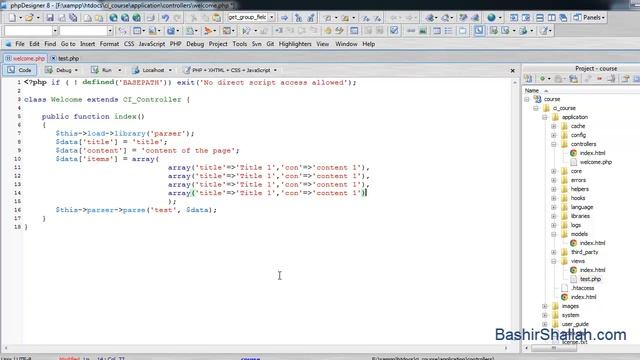Click the red delete icon in Project panel
This screenshot has height=360, width=640.
(x=600, y=78)
